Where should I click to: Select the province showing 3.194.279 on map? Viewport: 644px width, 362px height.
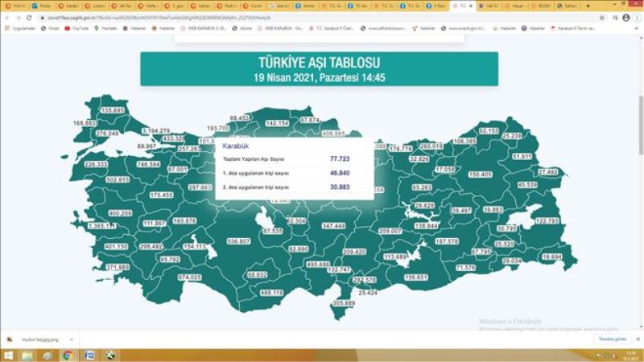pos(155,130)
